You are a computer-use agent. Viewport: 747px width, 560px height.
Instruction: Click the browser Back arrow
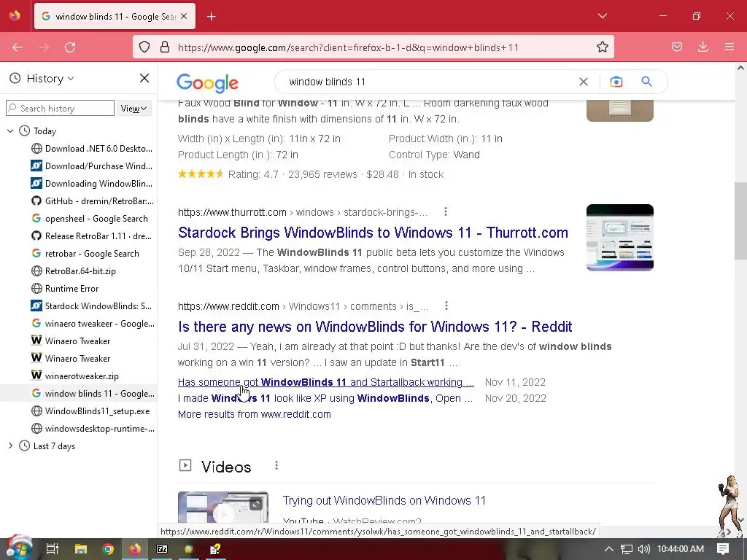[18, 47]
